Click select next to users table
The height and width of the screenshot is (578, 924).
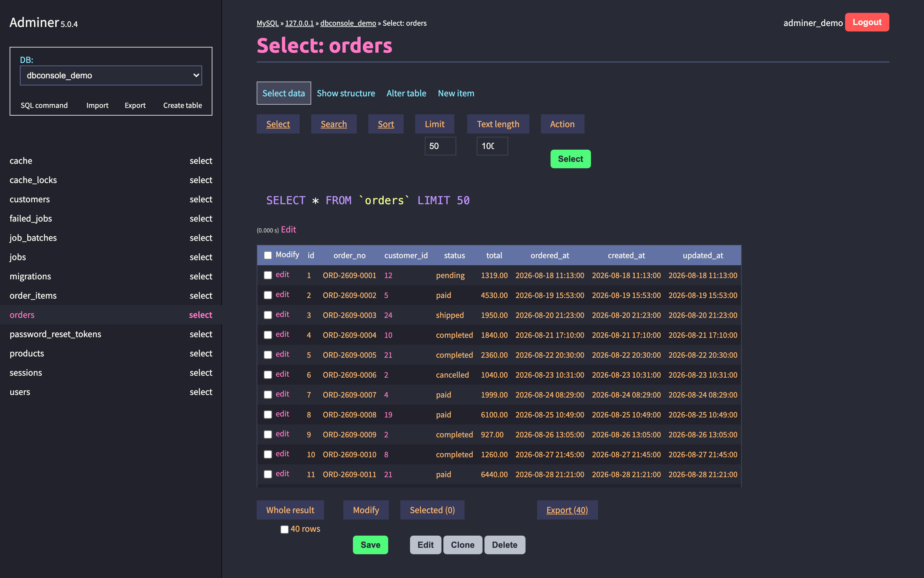tap(201, 392)
